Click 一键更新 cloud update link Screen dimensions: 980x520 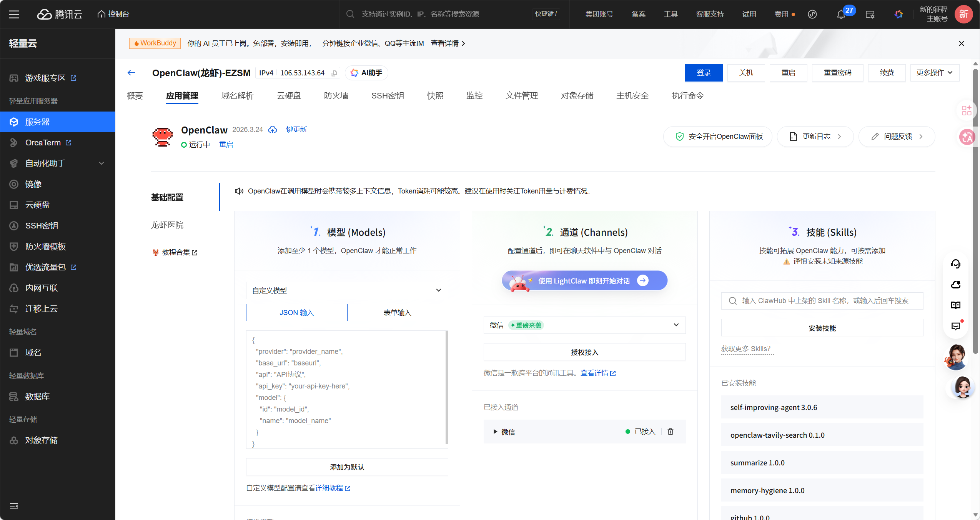(288, 130)
